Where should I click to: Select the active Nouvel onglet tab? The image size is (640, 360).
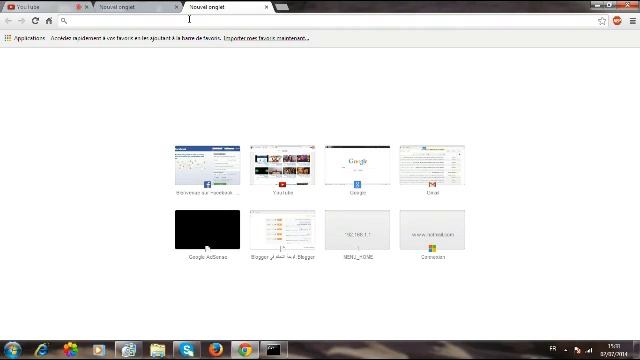pos(227,7)
